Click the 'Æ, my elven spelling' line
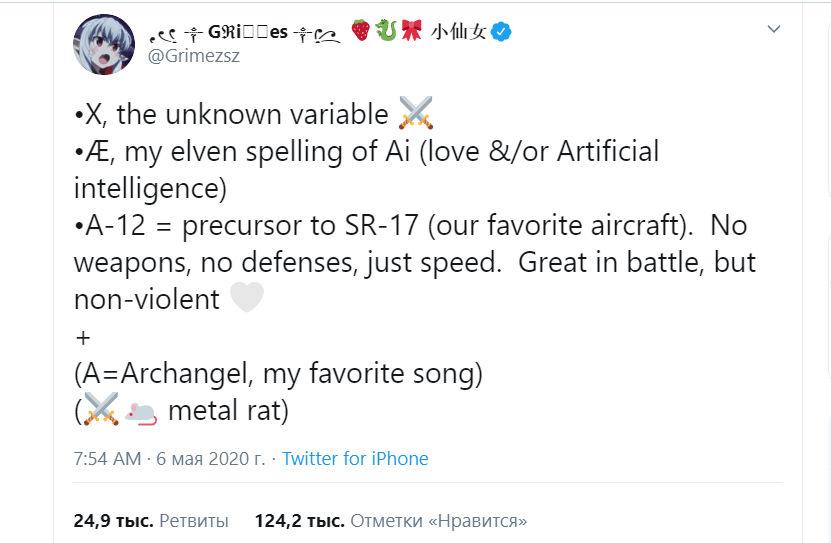The image size is (831, 543). click(x=367, y=152)
